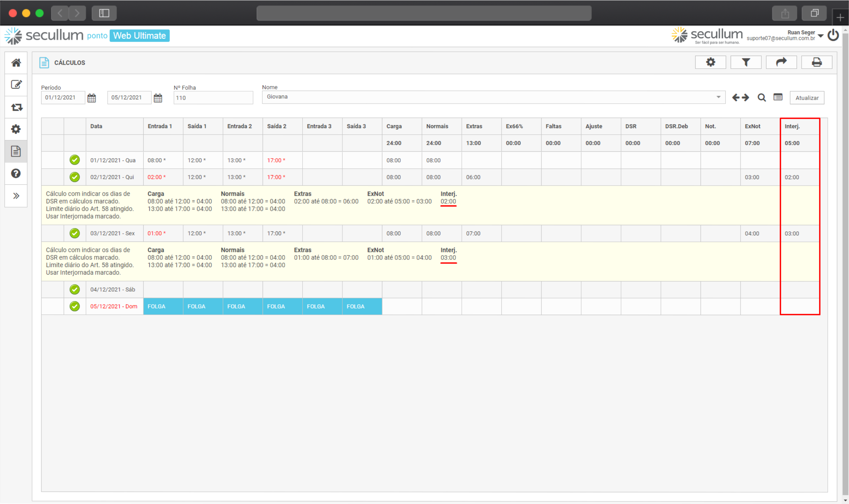Expand the Nome dropdown showing Giovana
Screen dimensions: 849x504
718,97
